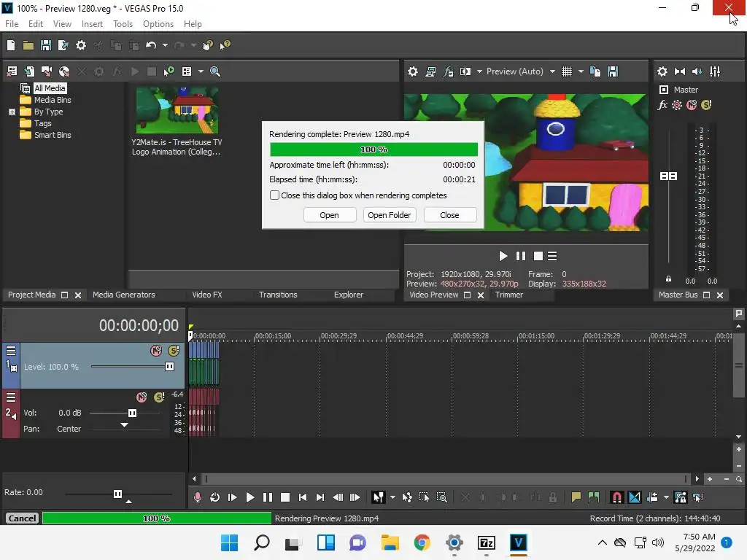Open the Options menu
747x560 pixels.
158,24
